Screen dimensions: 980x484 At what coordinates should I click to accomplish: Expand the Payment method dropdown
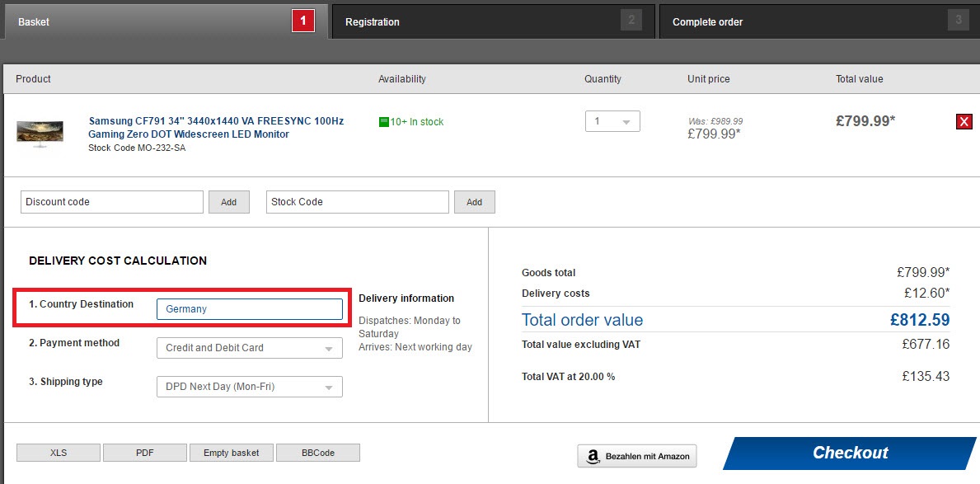click(250, 348)
